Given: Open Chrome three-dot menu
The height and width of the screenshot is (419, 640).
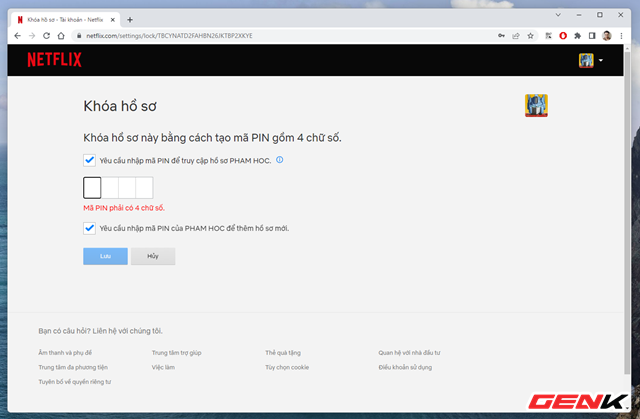Looking at the screenshot, I should [621, 36].
